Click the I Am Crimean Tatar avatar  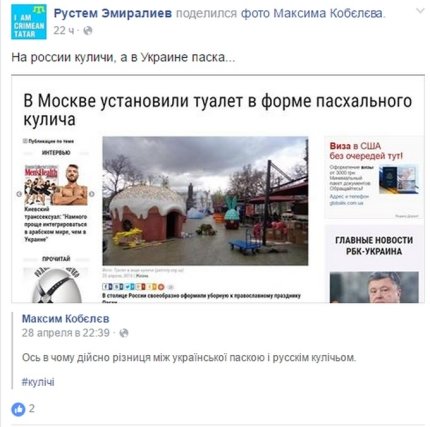click(x=29, y=22)
